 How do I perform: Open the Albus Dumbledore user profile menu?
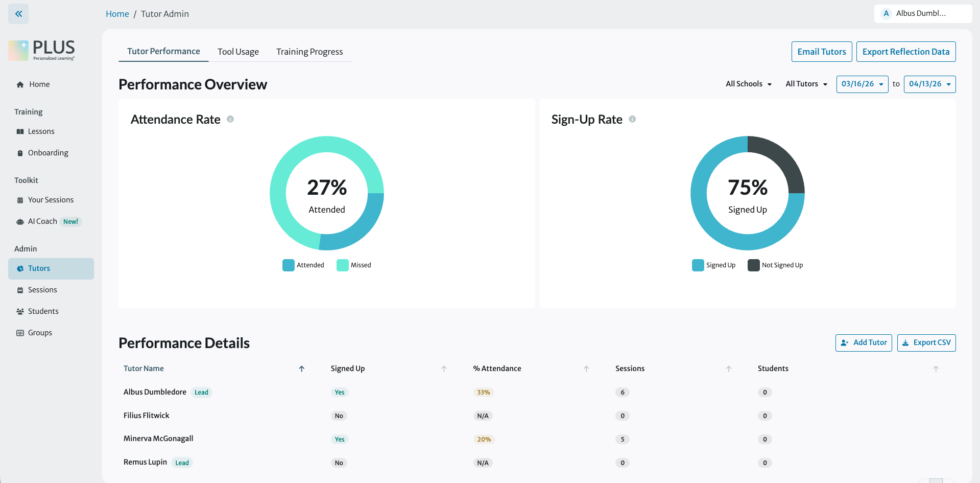tap(923, 14)
